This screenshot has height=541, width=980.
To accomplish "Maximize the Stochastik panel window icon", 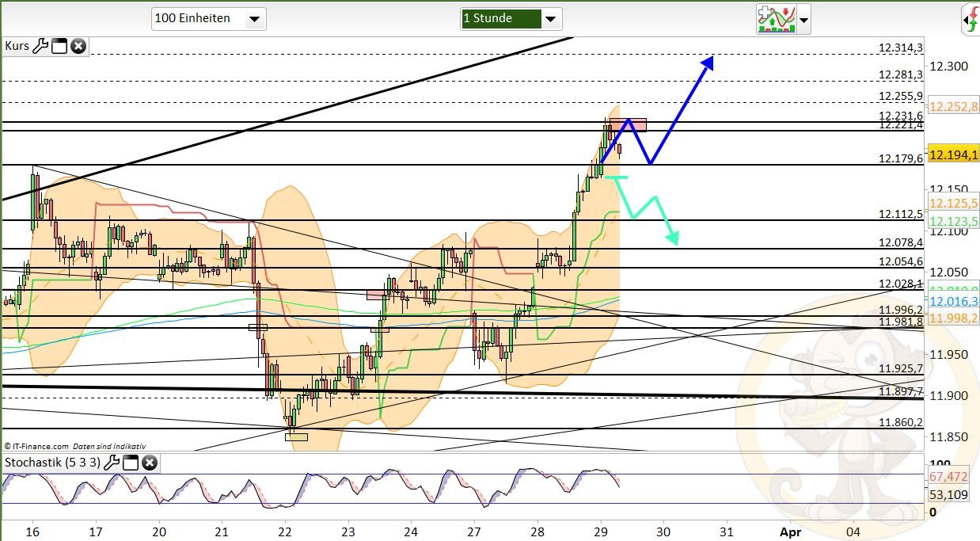I will (x=131, y=462).
